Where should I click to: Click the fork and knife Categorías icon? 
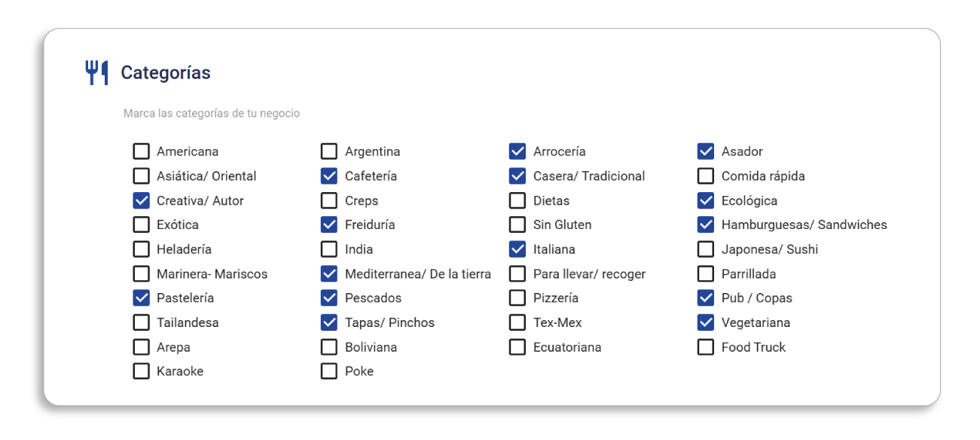[x=96, y=73]
